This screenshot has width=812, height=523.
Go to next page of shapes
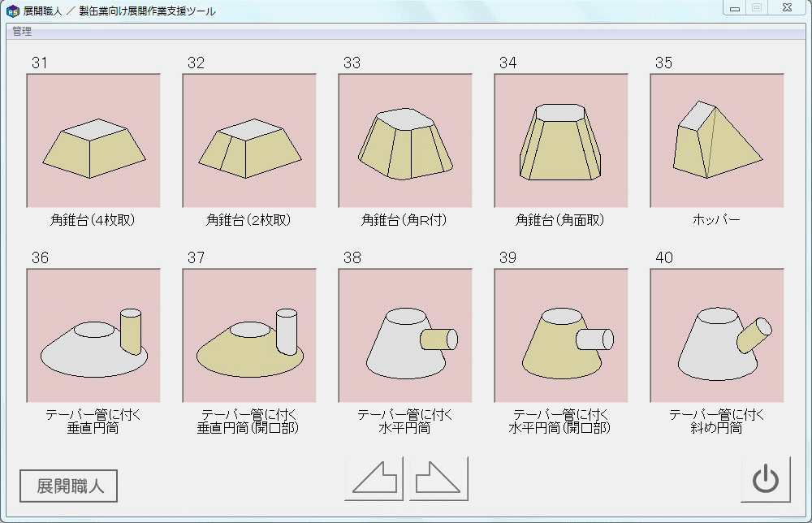[438, 478]
